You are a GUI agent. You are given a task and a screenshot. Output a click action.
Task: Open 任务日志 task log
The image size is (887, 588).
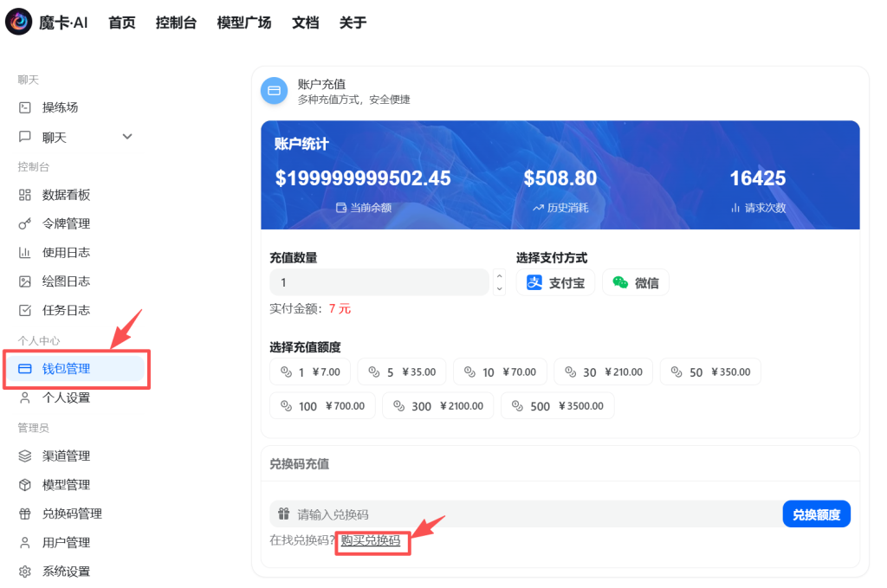tap(66, 310)
